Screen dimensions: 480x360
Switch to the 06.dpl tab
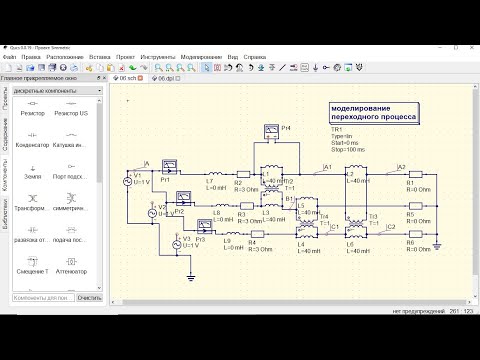coord(166,78)
